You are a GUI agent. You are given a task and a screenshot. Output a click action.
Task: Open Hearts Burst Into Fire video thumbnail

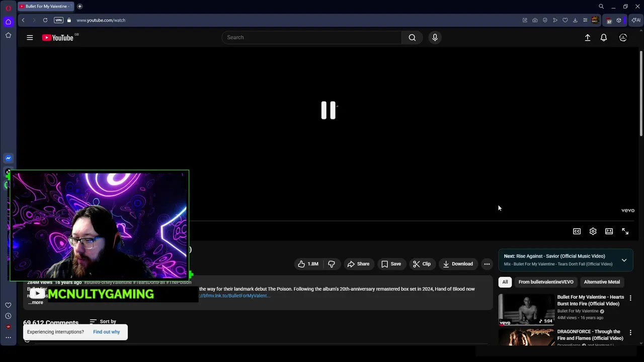(x=526, y=309)
